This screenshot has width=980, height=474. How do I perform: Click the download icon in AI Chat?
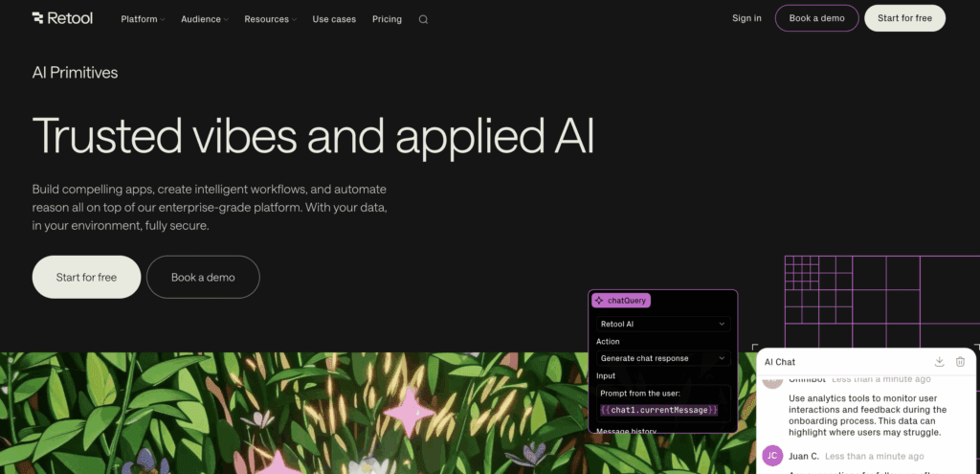coord(939,361)
